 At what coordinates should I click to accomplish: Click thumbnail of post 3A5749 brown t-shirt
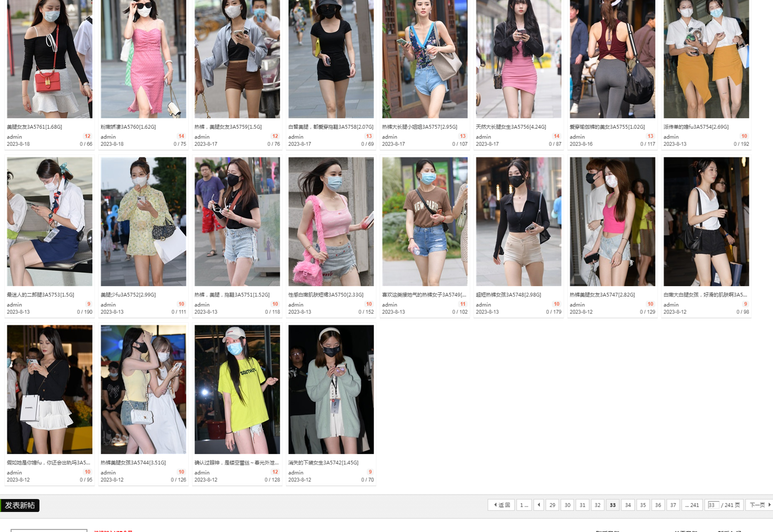pyautogui.click(x=425, y=221)
